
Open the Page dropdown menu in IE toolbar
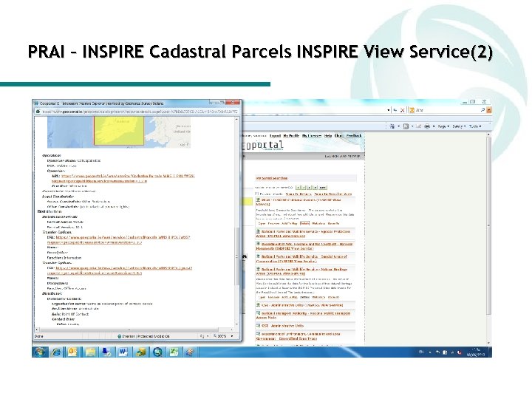click(443, 126)
